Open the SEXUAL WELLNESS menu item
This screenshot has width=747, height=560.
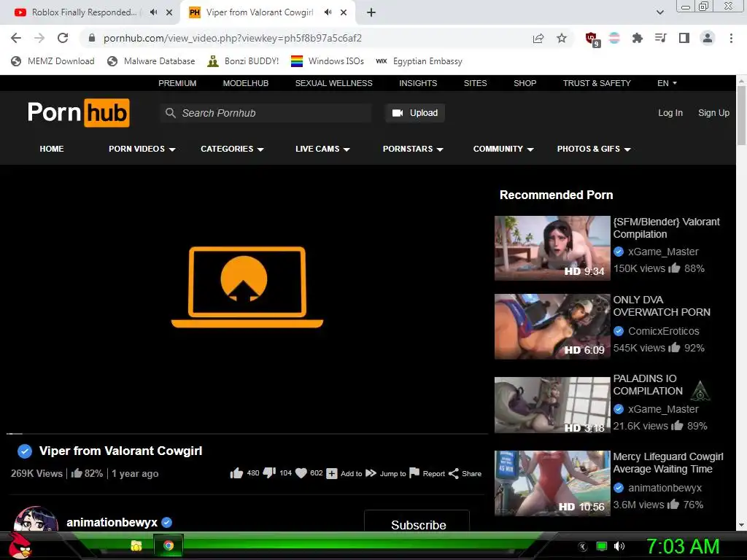[333, 83]
